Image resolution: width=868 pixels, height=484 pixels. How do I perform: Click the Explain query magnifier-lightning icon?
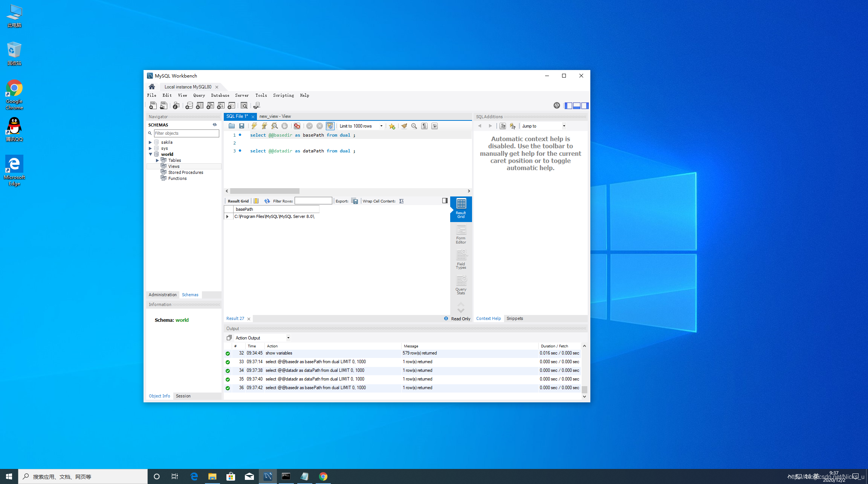(275, 126)
